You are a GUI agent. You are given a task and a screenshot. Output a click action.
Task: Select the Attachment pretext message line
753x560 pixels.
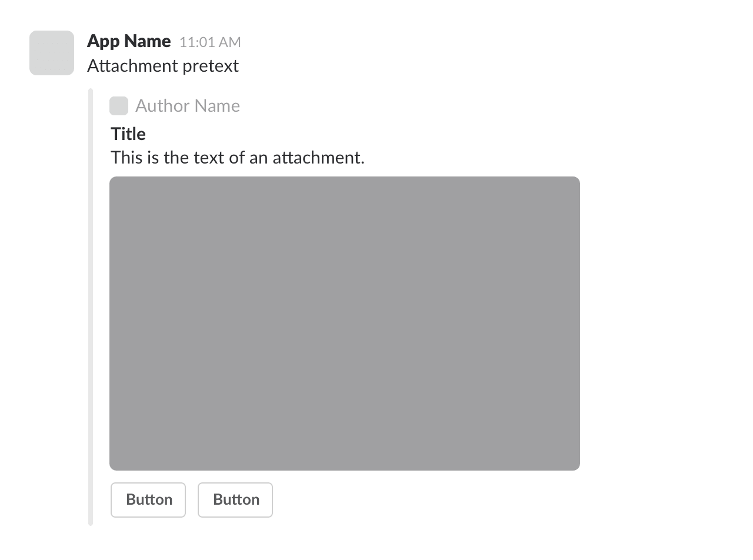(x=163, y=66)
